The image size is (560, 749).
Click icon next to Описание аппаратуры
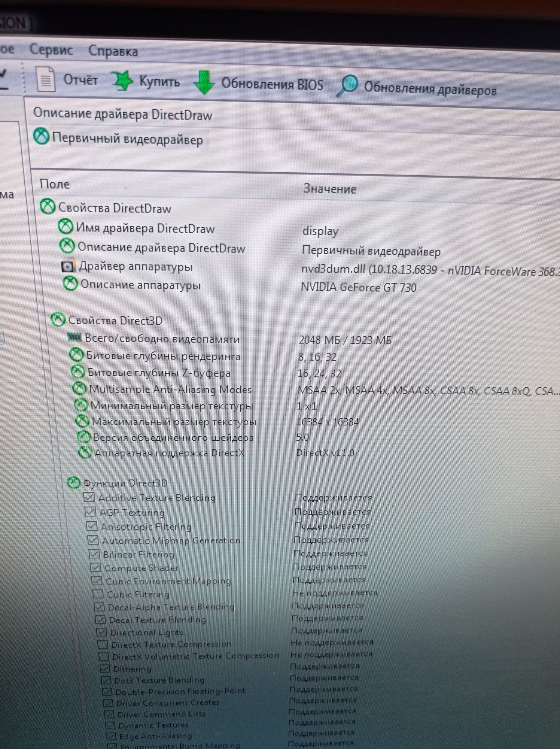pyautogui.click(x=70, y=283)
